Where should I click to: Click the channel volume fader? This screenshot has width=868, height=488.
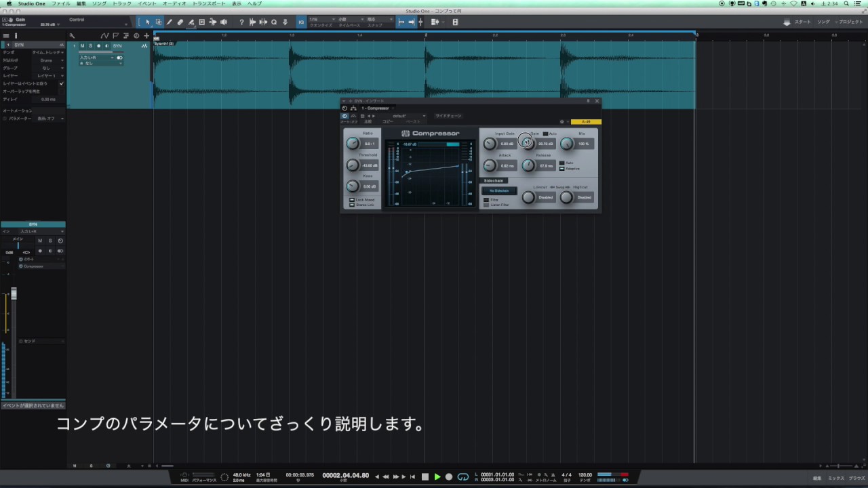coord(13,293)
